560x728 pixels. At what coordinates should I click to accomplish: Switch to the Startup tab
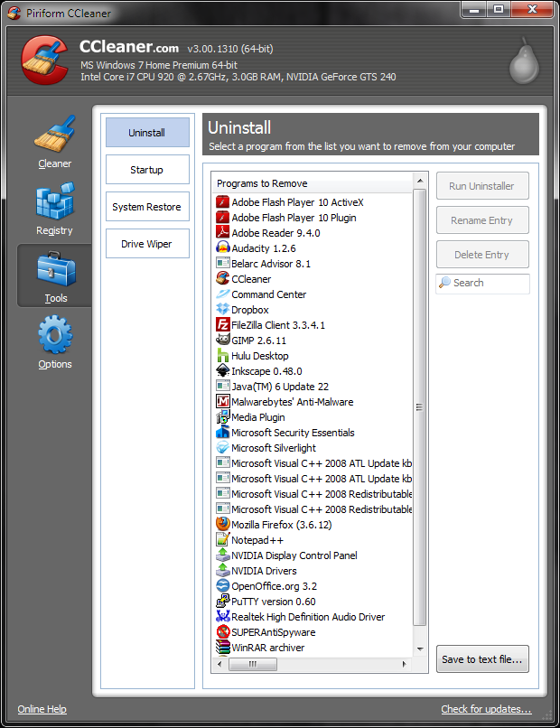pos(147,170)
